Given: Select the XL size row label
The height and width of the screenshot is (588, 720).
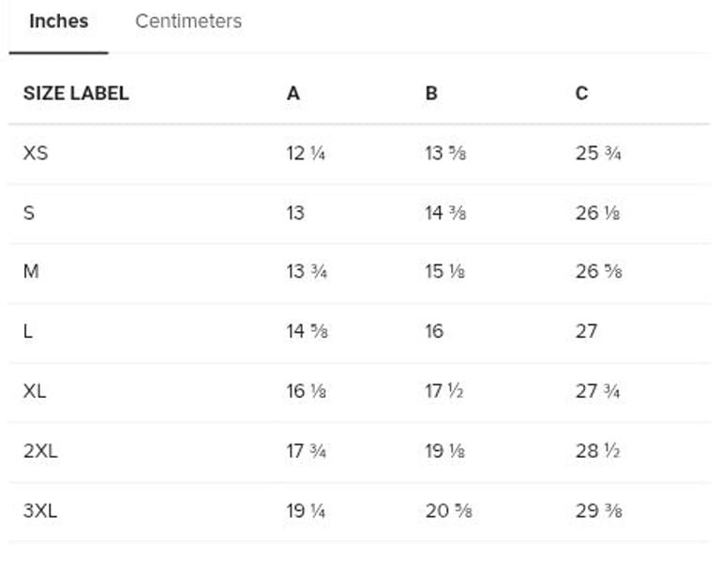Looking at the screenshot, I should point(35,391).
